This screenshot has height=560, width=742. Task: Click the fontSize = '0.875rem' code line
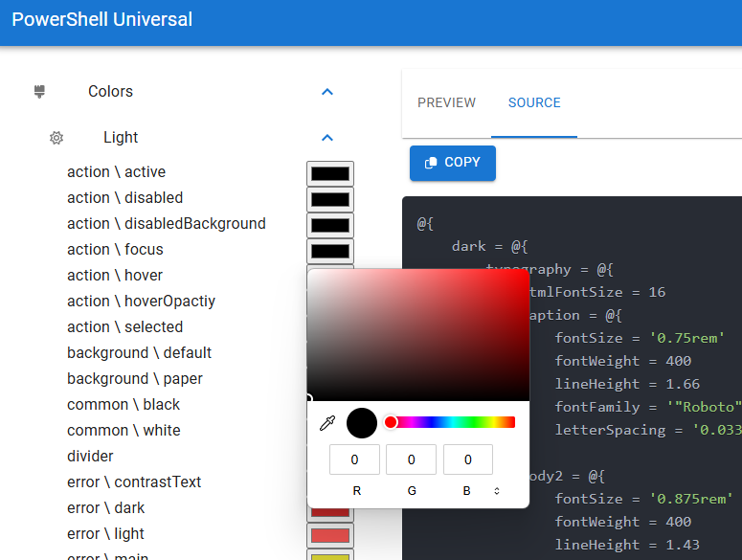click(644, 499)
